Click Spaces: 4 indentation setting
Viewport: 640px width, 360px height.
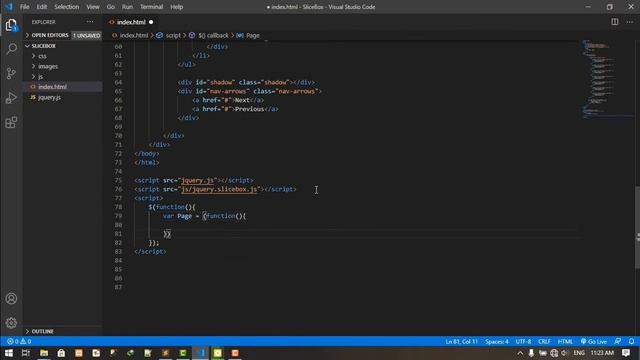point(497,341)
